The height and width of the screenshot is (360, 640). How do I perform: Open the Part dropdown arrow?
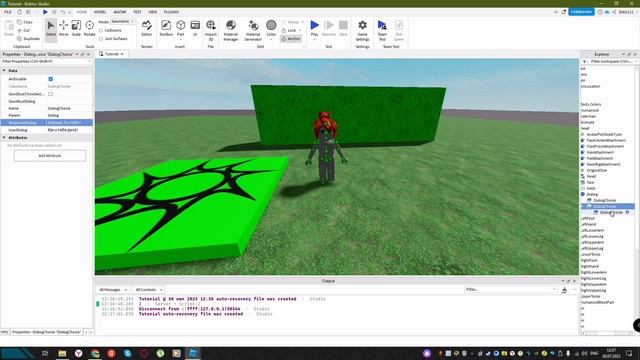[x=180, y=40]
